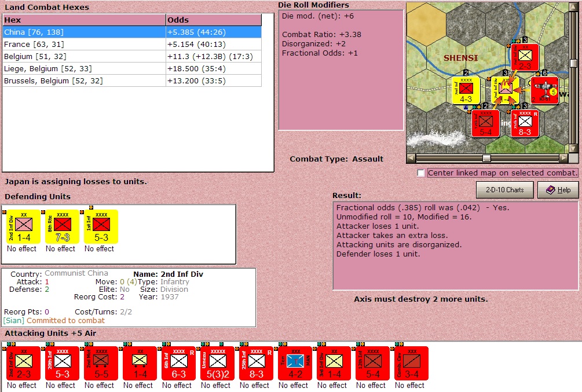Click the SHENSI label on the map
This screenshot has width=582, height=392.
(x=460, y=58)
